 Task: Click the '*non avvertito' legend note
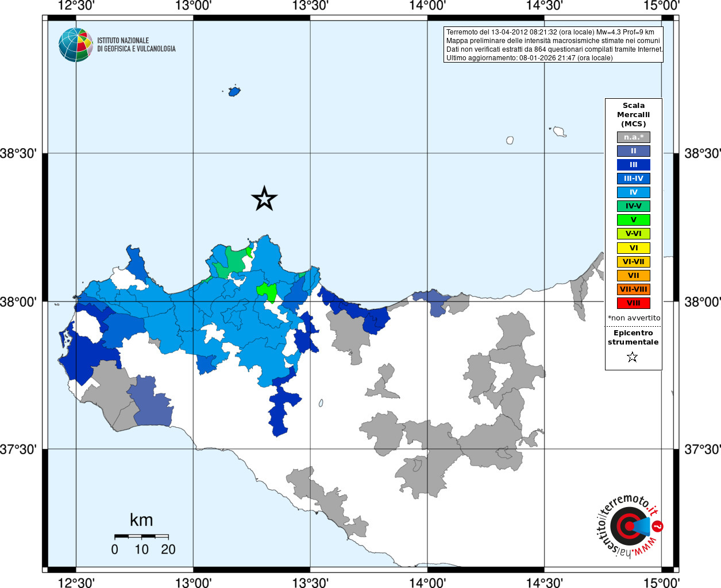[x=634, y=318]
